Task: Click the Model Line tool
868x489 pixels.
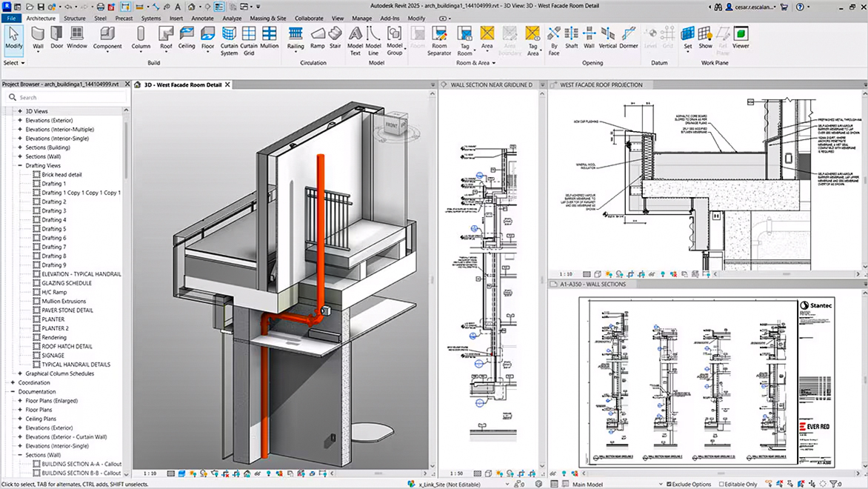Action: (x=373, y=41)
